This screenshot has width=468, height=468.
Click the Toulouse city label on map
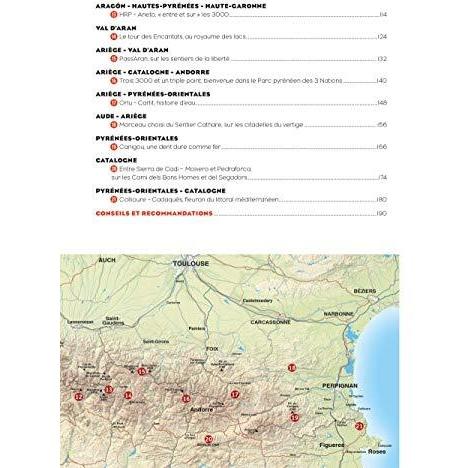pyautogui.click(x=191, y=264)
